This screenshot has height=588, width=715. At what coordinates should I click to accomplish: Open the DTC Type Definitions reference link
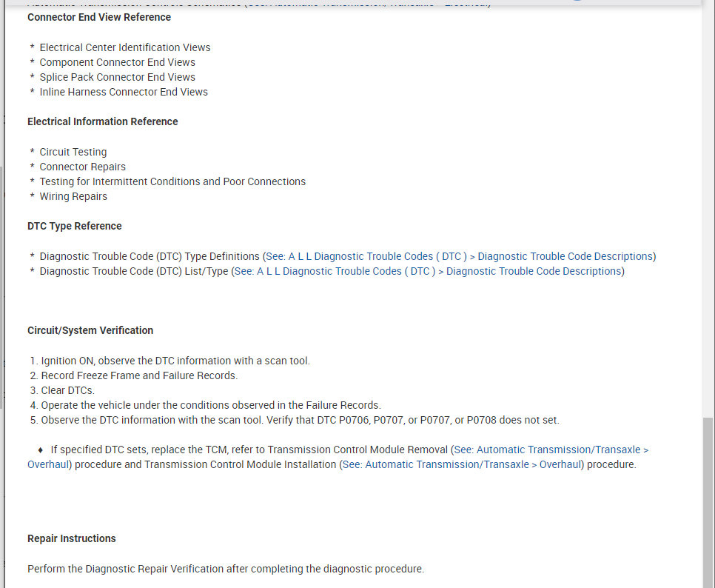tap(459, 256)
